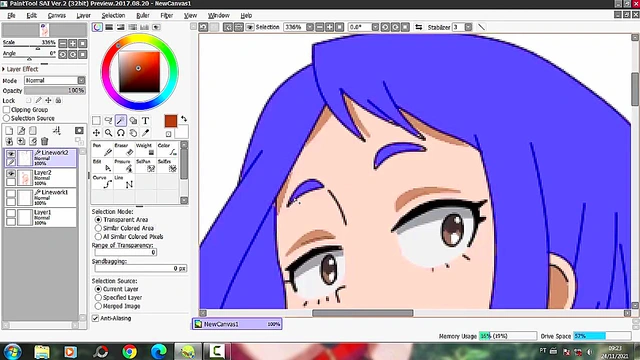The width and height of the screenshot is (640, 360).
Task: Choose the Line linework tool
Action: (124, 182)
